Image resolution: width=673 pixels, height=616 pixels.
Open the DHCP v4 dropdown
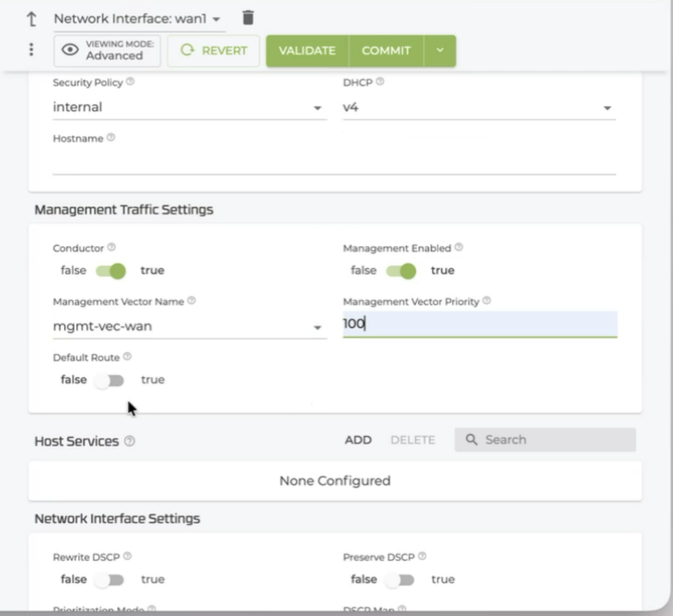(x=479, y=107)
